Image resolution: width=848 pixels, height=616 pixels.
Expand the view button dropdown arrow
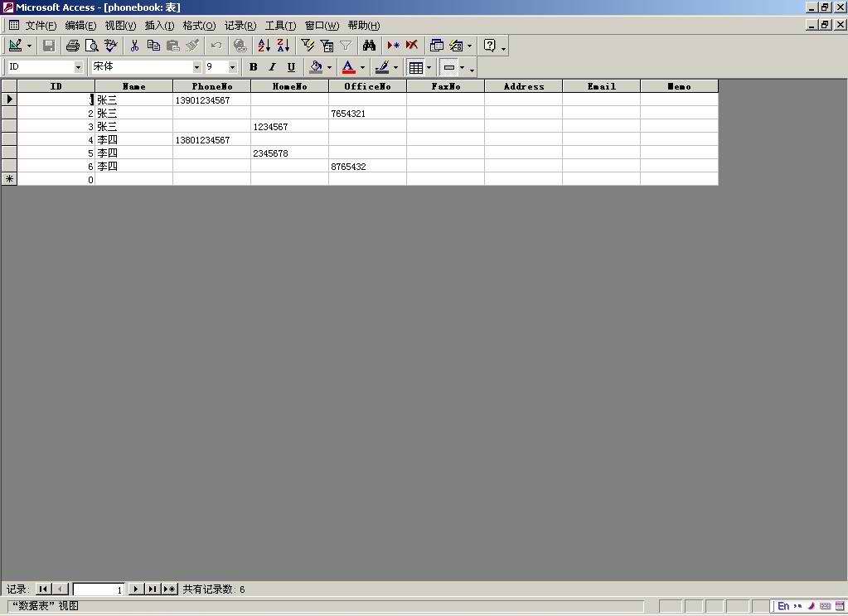coord(29,46)
